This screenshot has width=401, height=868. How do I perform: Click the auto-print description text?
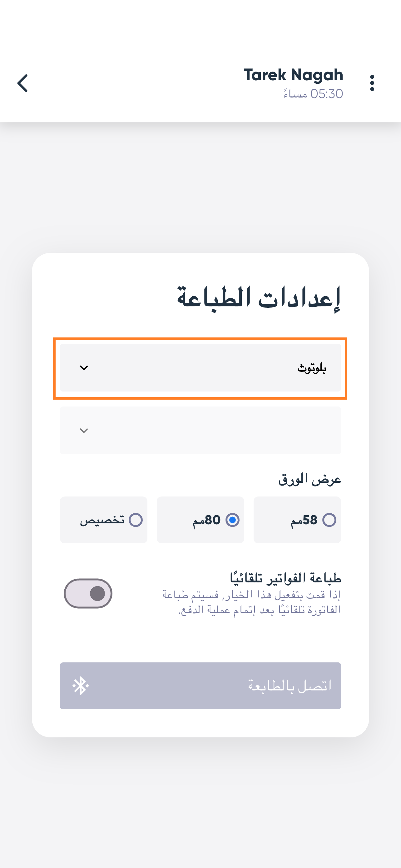tap(252, 602)
